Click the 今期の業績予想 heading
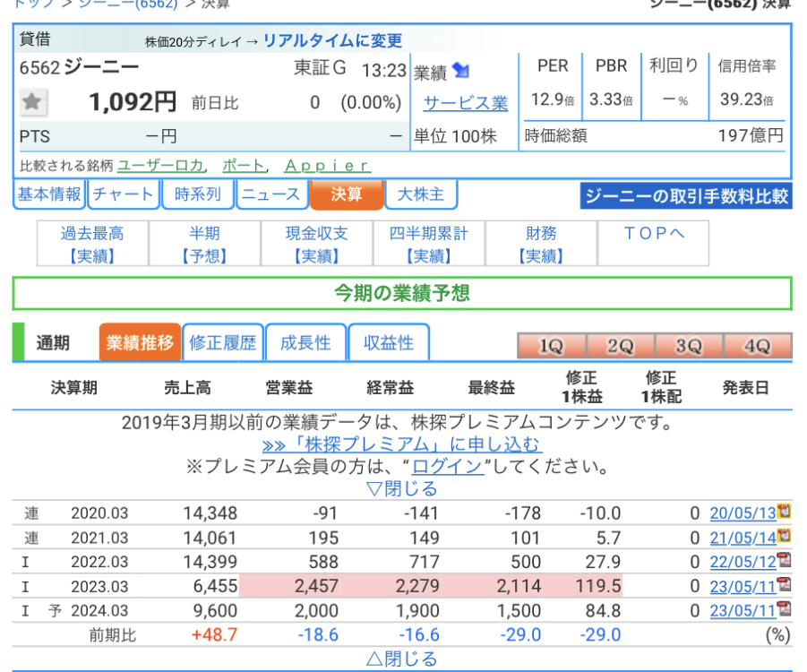Image resolution: width=807 pixels, height=672 pixels. 402,294
